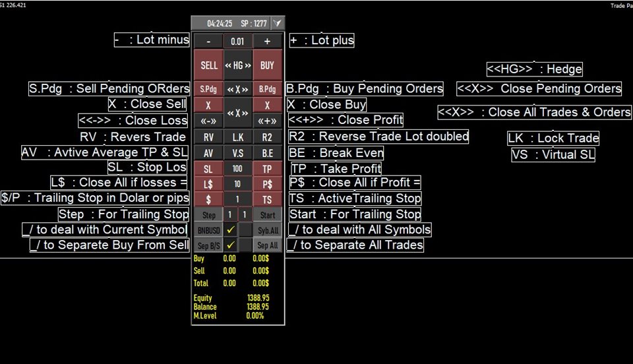Check the Sep All checkbox
The width and height of the screenshot is (633, 364).
coord(245,245)
